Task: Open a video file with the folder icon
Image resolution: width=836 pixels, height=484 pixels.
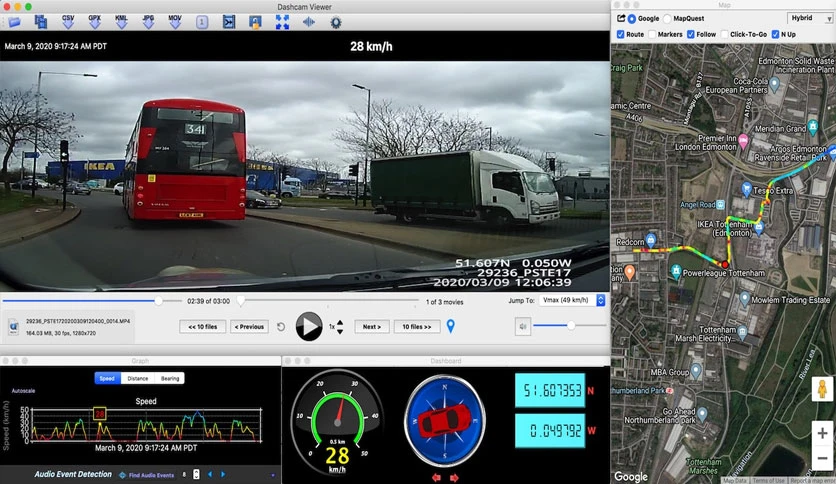Action: (14, 22)
